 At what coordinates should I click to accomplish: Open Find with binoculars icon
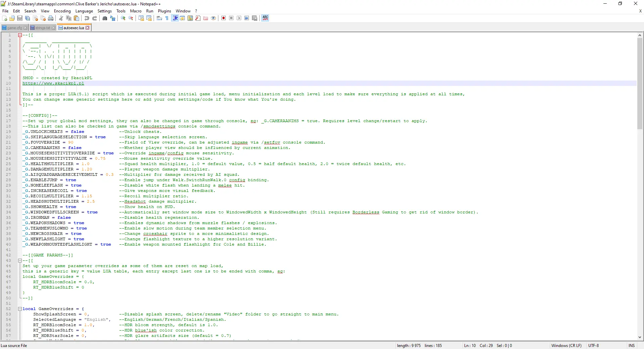pyautogui.click(x=105, y=18)
